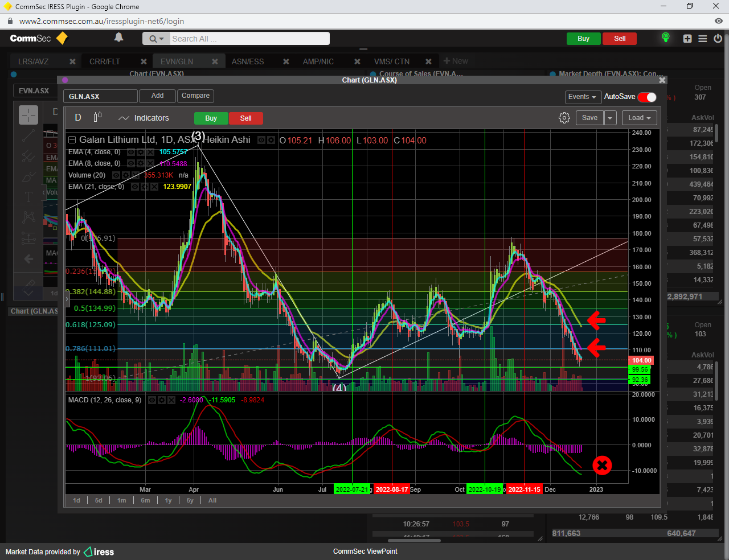The height and width of the screenshot is (560, 729).
Task: Open settings for the MACD indicator
Action: pos(162,400)
